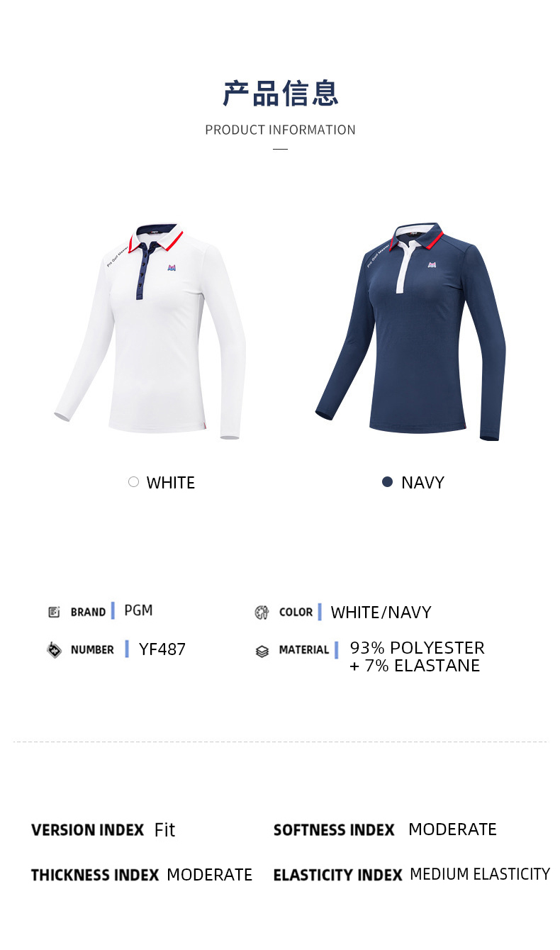Select the navy color swatch circle

click(x=387, y=482)
